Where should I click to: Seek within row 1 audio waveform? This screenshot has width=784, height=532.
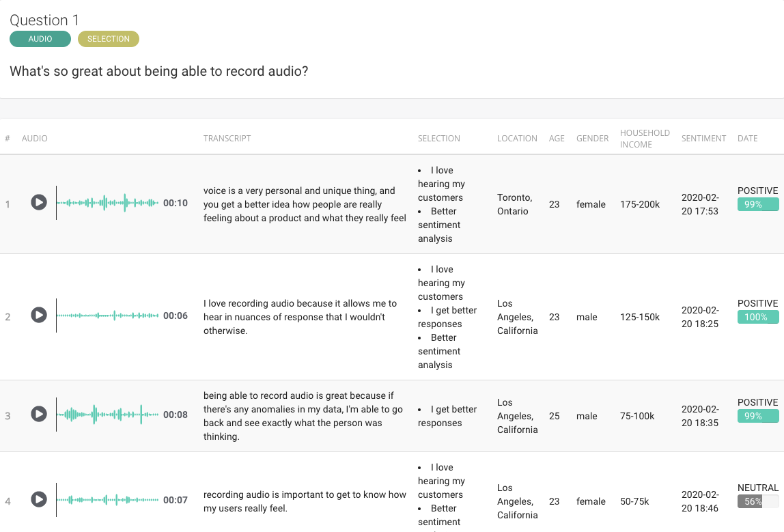tap(107, 203)
